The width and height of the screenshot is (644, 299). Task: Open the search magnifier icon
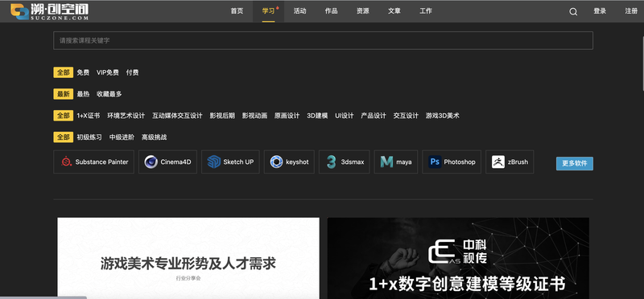[x=573, y=12]
